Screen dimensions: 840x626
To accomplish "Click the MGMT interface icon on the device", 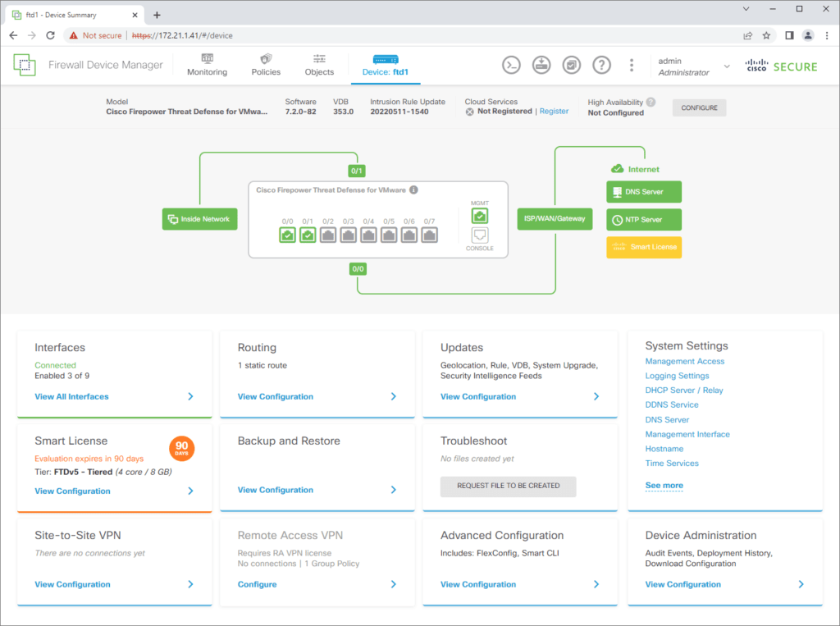I will 479,215.
